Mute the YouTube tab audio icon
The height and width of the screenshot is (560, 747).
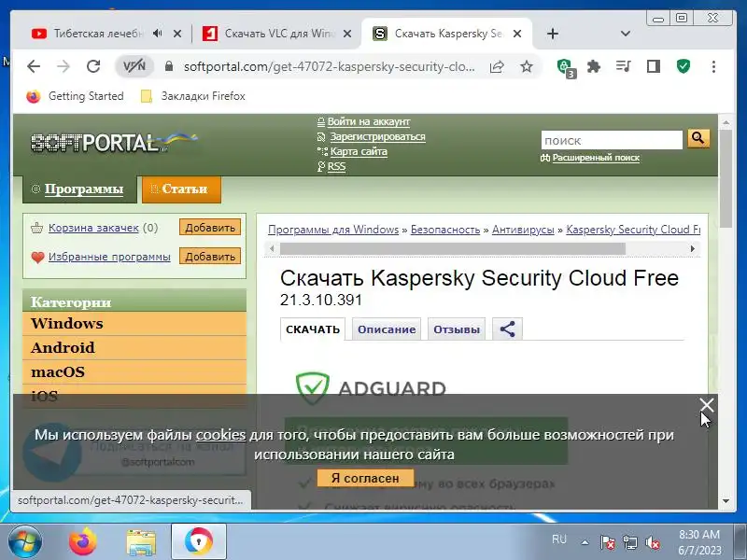158,34
